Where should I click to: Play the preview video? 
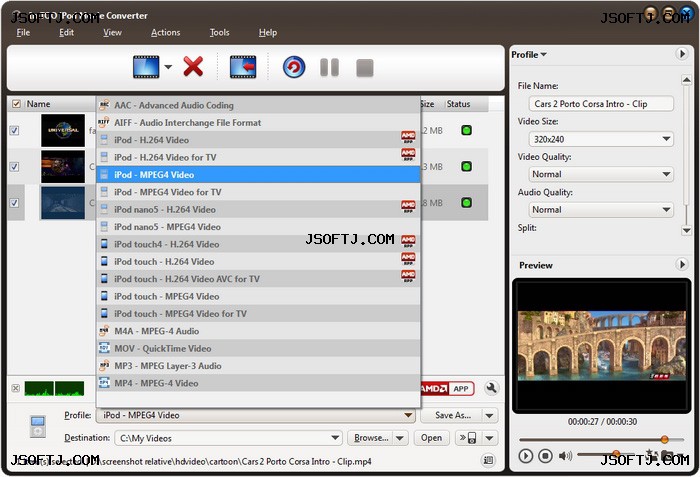coord(525,456)
